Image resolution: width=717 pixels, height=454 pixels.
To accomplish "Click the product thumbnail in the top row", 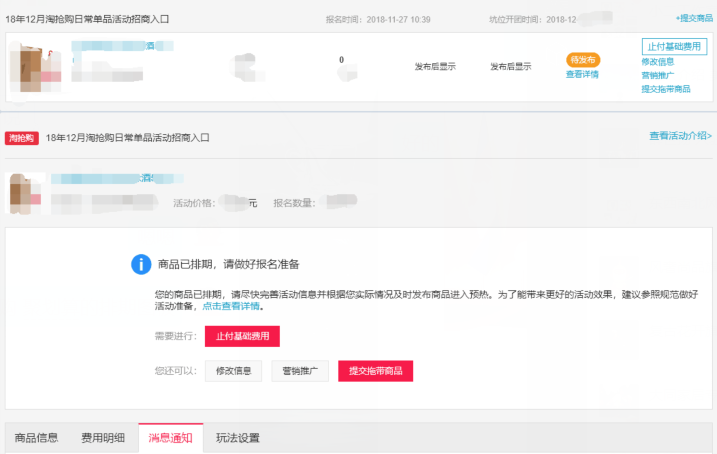I will coord(36,68).
